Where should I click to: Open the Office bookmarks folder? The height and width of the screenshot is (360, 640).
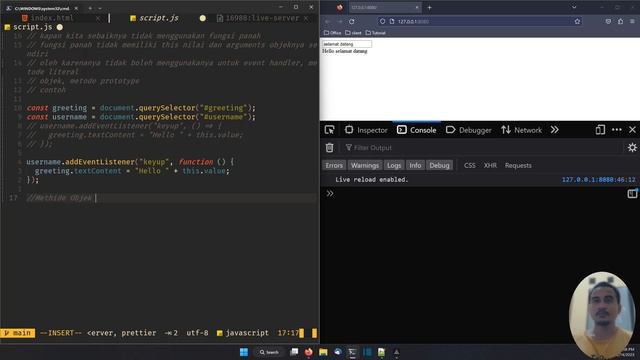pyautogui.click(x=332, y=33)
